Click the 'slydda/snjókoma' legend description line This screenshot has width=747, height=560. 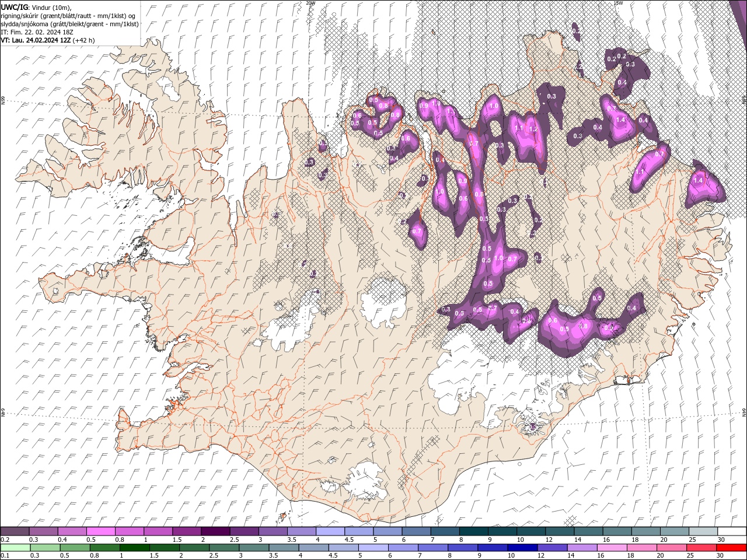[69, 24]
